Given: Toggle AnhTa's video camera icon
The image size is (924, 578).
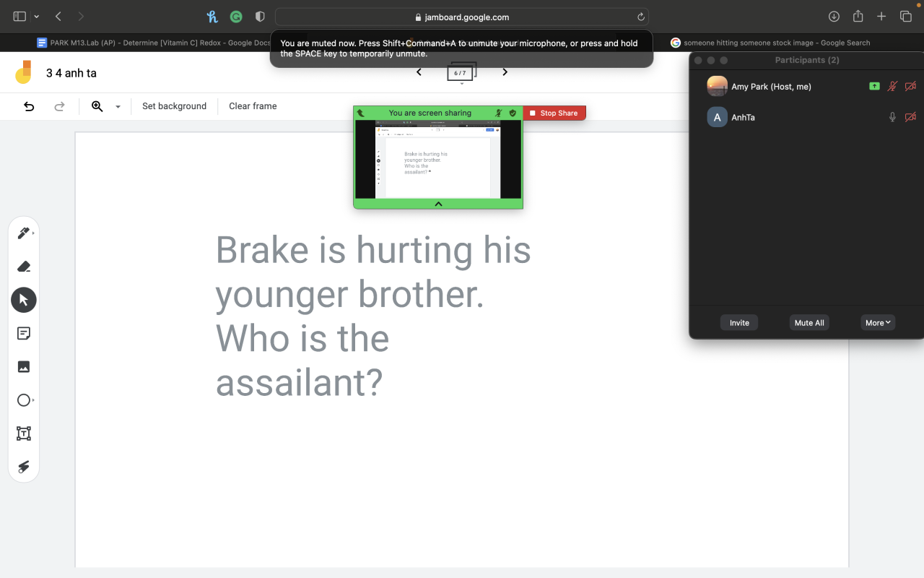Looking at the screenshot, I should coord(910,117).
